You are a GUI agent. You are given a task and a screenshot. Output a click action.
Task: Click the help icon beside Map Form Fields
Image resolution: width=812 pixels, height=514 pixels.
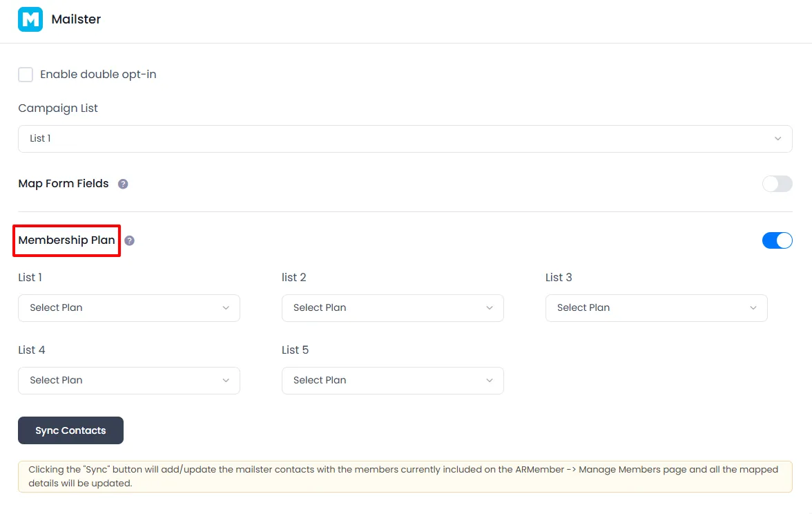(x=122, y=183)
